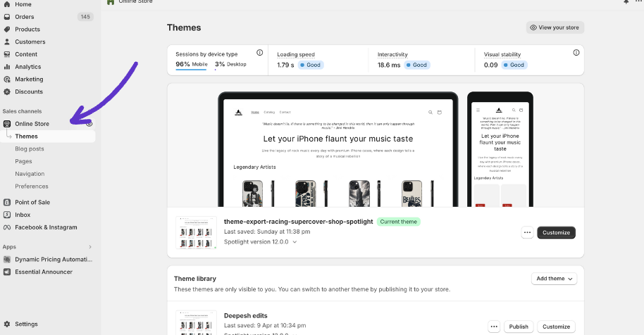Open Discounts in the sidebar
Viewport: 644px width, 335px height.
click(x=29, y=92)
